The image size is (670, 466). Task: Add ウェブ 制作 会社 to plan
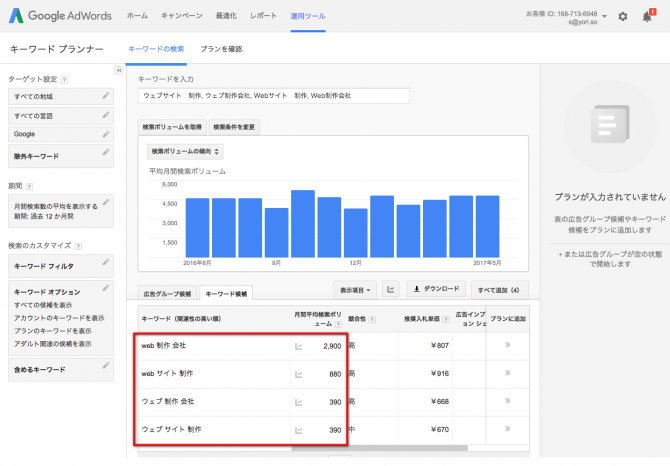pyautogui.click(x=508, y=401)
